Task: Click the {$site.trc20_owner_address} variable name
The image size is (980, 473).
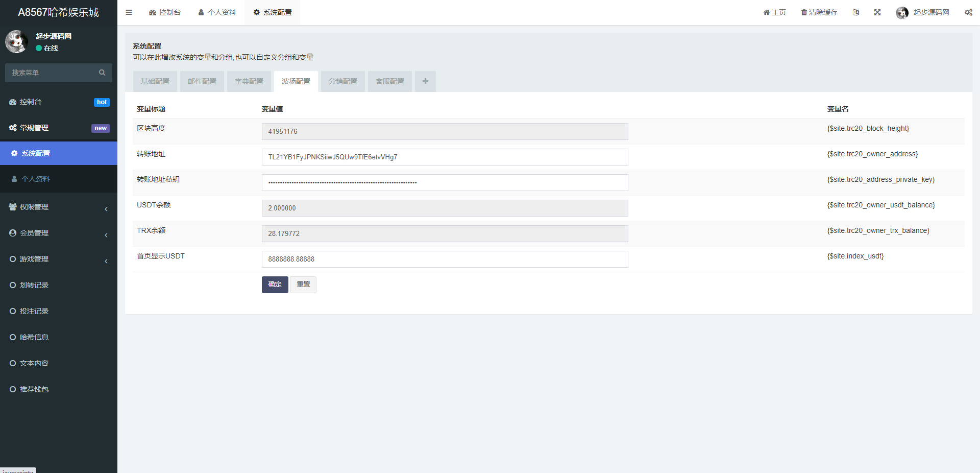Action: pos(872,154)
